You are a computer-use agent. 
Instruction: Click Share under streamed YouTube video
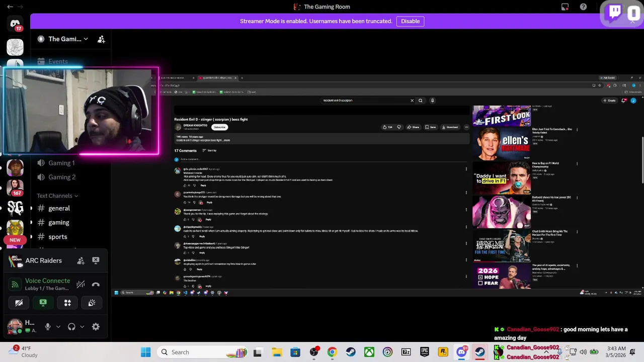pos(413,127)
